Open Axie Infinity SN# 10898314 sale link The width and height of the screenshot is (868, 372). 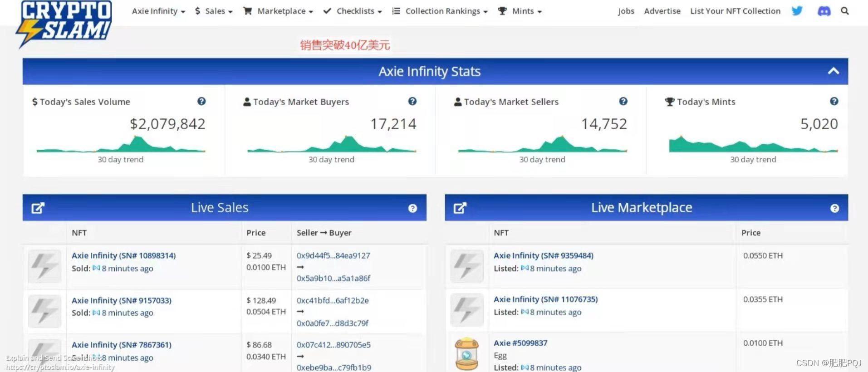coord(123,255)
